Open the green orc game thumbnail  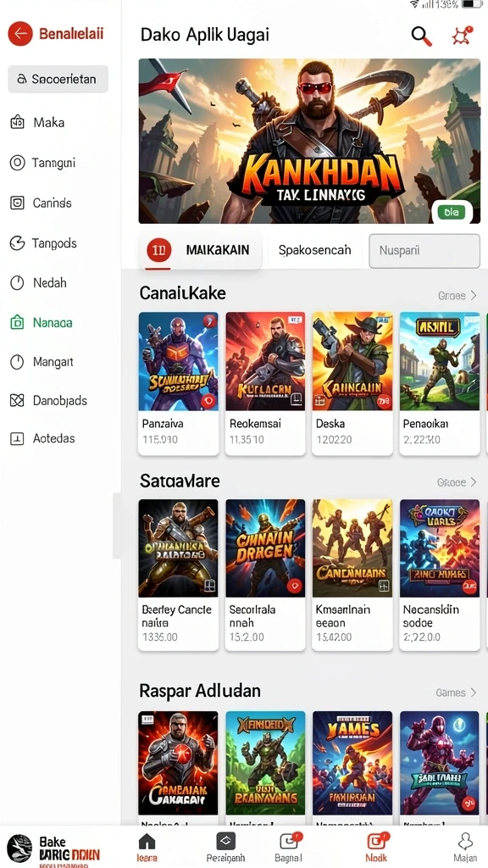point(265,763)
